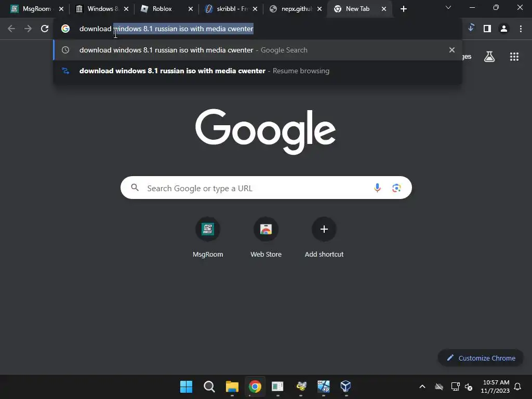Viewport: 532px width, 399px height.
Task: Open a new tab with plus button
Action: click(403, 9)
